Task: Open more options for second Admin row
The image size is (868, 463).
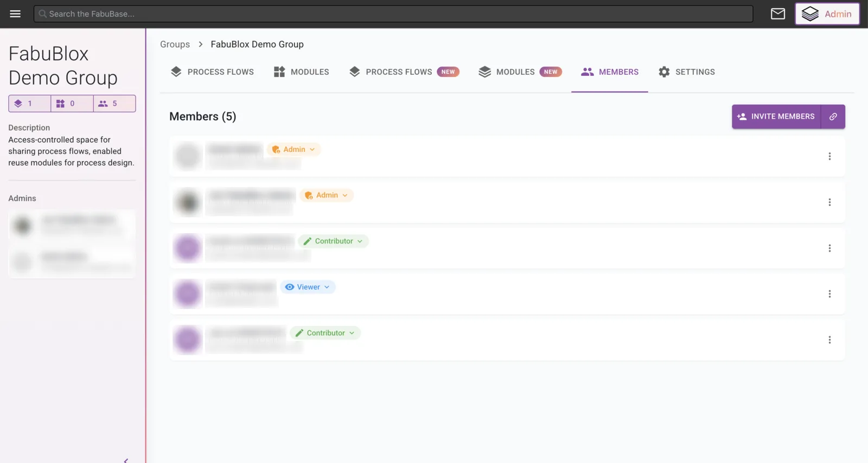Action: [x=829, y=202]
